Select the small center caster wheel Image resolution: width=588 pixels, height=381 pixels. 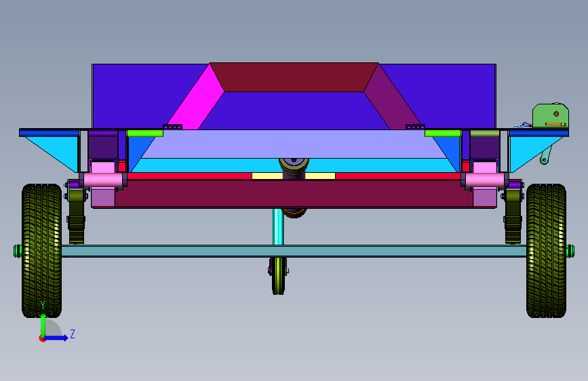278,276
